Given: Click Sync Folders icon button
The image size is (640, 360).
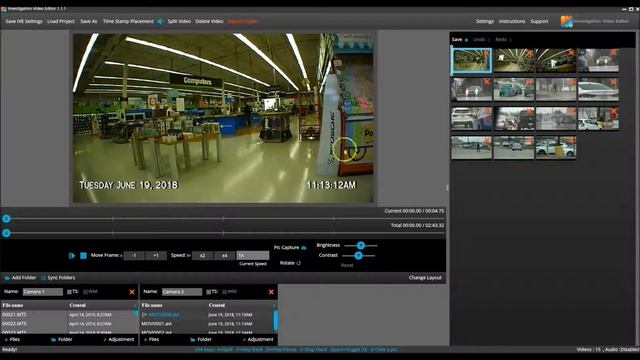Looking at the screenshot, I should [x=58, y=278].
